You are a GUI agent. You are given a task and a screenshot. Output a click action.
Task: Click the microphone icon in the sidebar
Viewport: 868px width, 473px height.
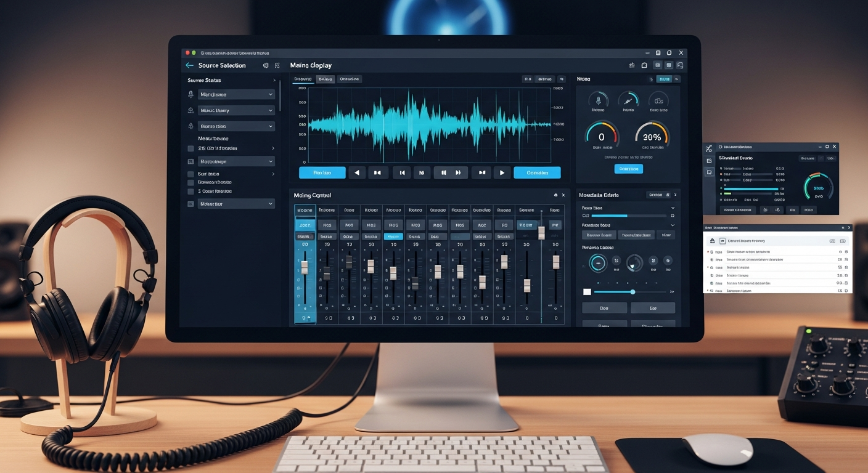point(190,94)
